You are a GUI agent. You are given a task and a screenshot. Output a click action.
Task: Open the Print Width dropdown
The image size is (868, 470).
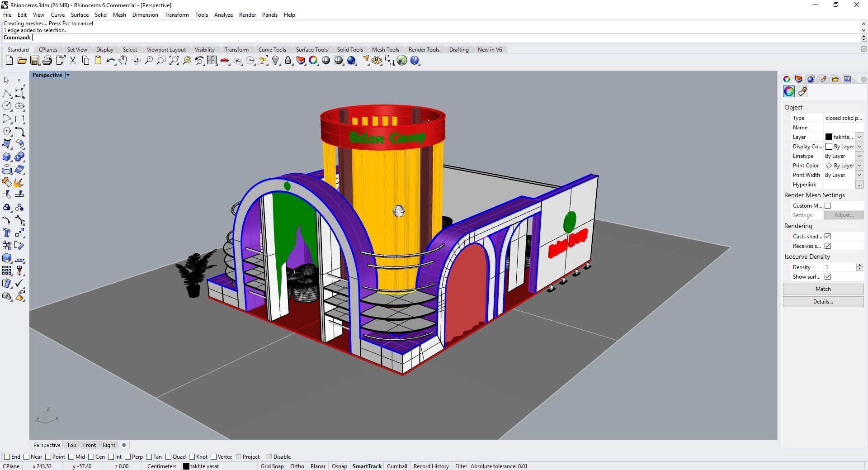pos(859,175)
